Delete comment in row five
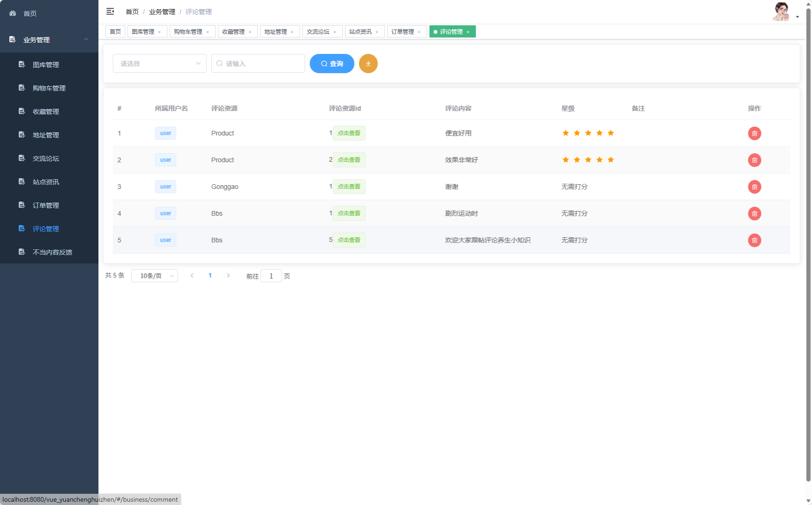Screen dimensions: 812x505 (754, 240)
